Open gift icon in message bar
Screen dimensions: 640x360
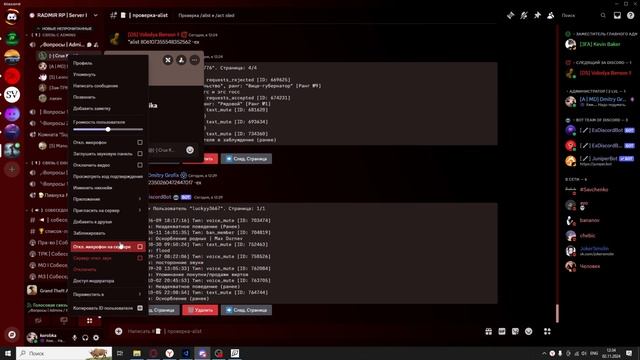click(x=489, y=331)
